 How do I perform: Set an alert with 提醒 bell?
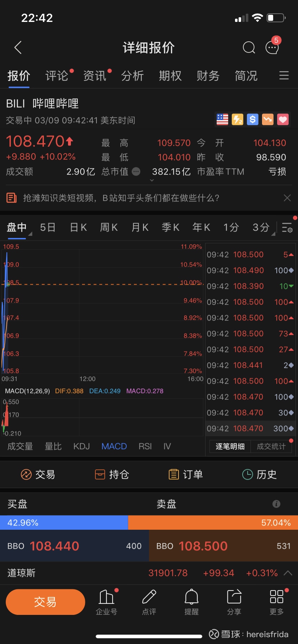tap(191, 602)
